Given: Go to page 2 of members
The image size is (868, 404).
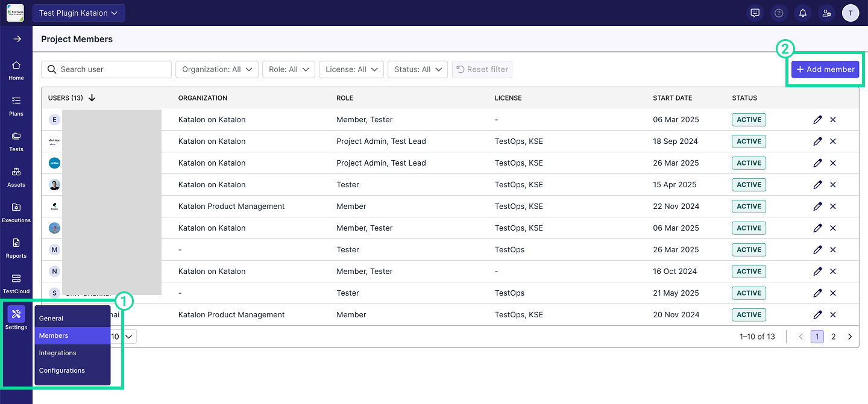Looking at the screenshot, I should coord(834,337).
